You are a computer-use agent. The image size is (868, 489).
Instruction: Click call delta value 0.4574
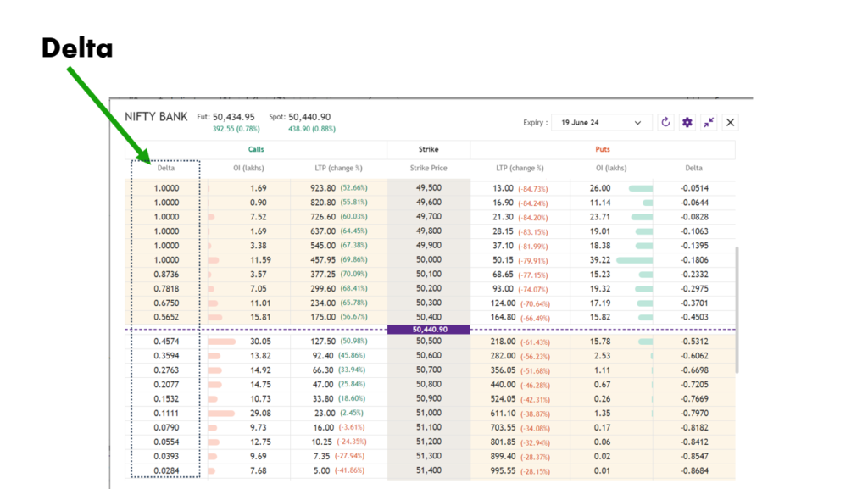[x=166, y=342]
